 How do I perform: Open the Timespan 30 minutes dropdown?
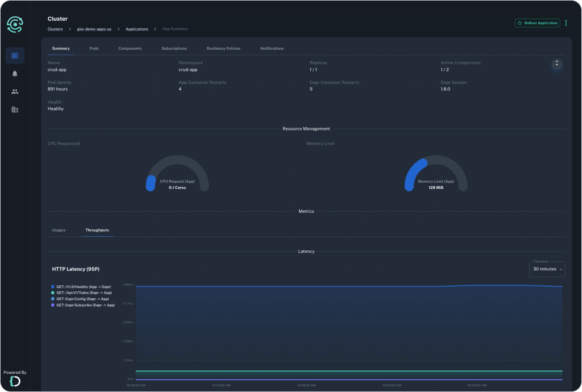coord(547,269)
